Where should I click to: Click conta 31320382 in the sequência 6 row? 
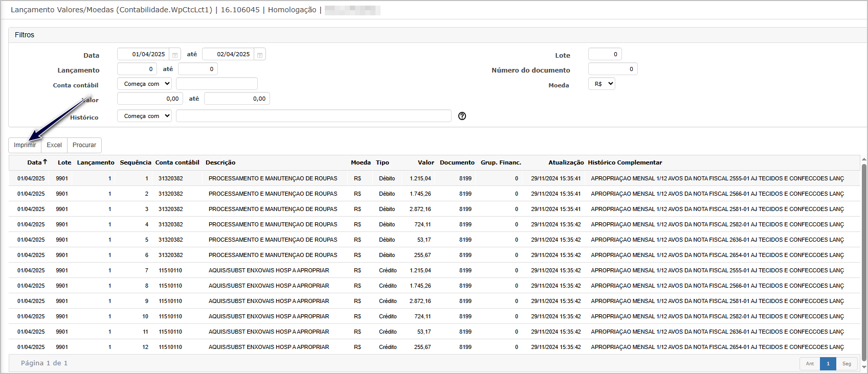pyautogui.click(x=171, y=255)
